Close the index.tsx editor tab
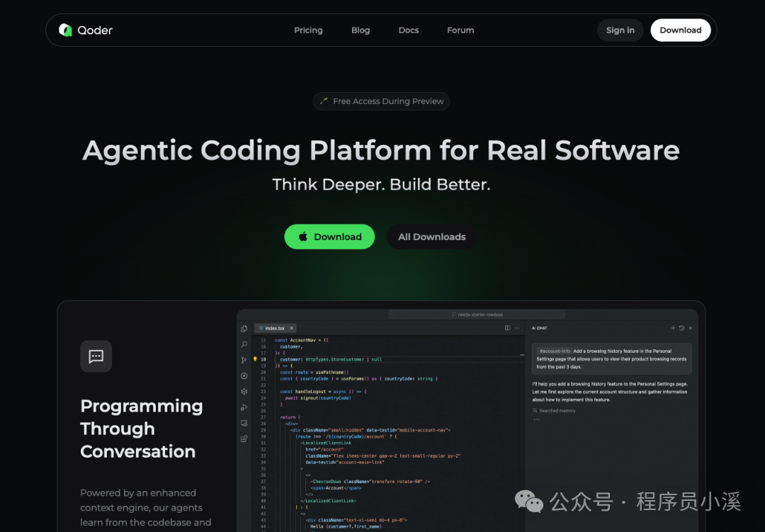Image resolution: width=765 pixels, height=532 pixels. tap(291, 329)
